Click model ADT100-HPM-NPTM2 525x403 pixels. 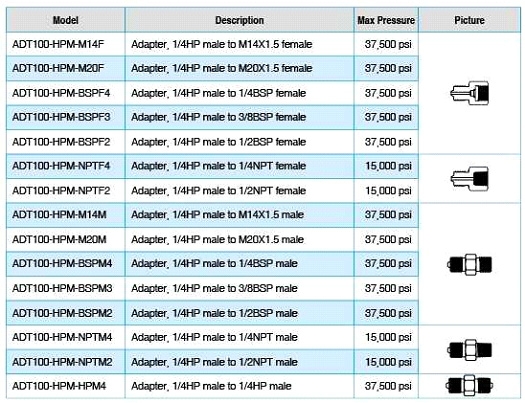click(62, 362)
